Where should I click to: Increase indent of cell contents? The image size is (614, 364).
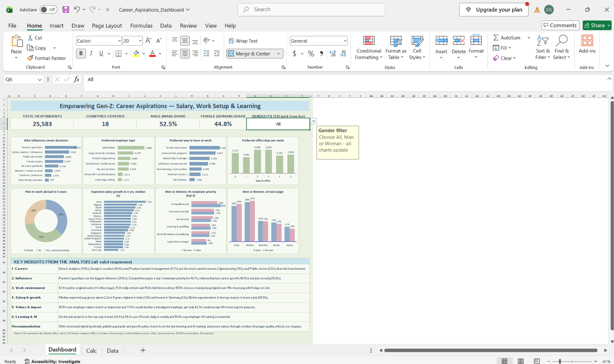coord(217,53)
